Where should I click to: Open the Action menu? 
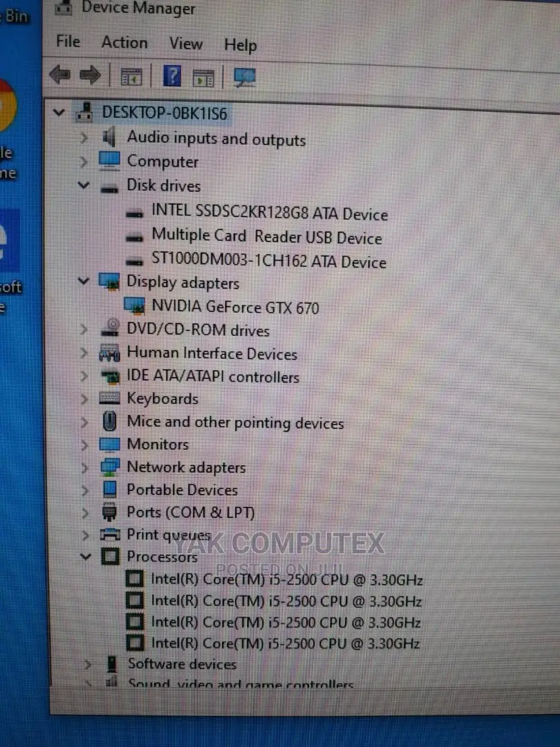(124, 42)
